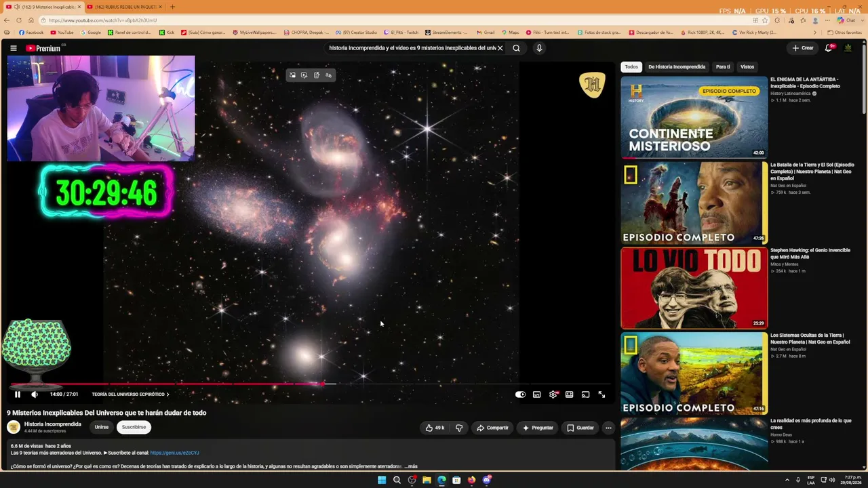Click the YouTube search magnifier button

coord(516,48)
